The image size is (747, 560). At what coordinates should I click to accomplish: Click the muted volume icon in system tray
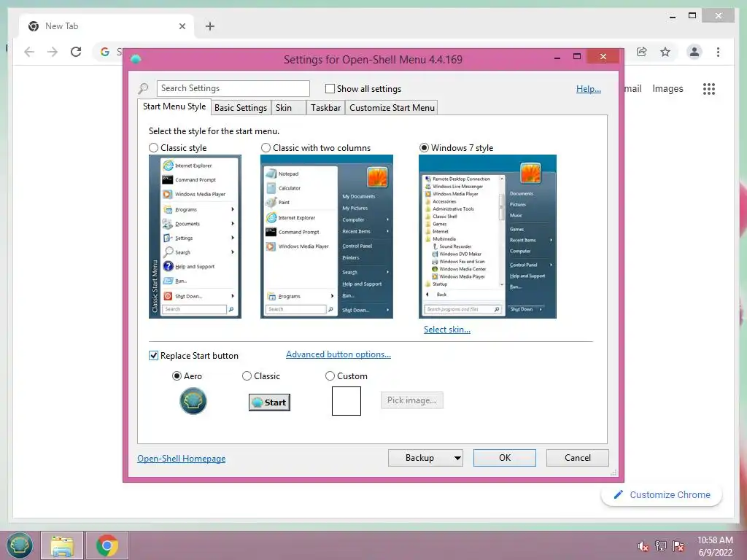coord(643,546)
